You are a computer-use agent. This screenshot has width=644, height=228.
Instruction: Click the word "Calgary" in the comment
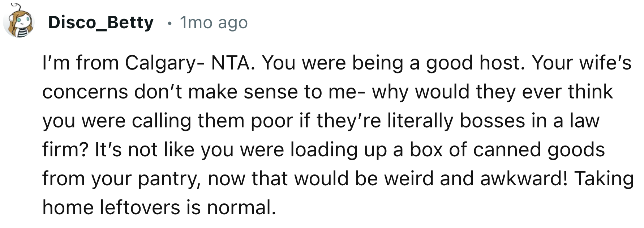click(x=160, y=63)
